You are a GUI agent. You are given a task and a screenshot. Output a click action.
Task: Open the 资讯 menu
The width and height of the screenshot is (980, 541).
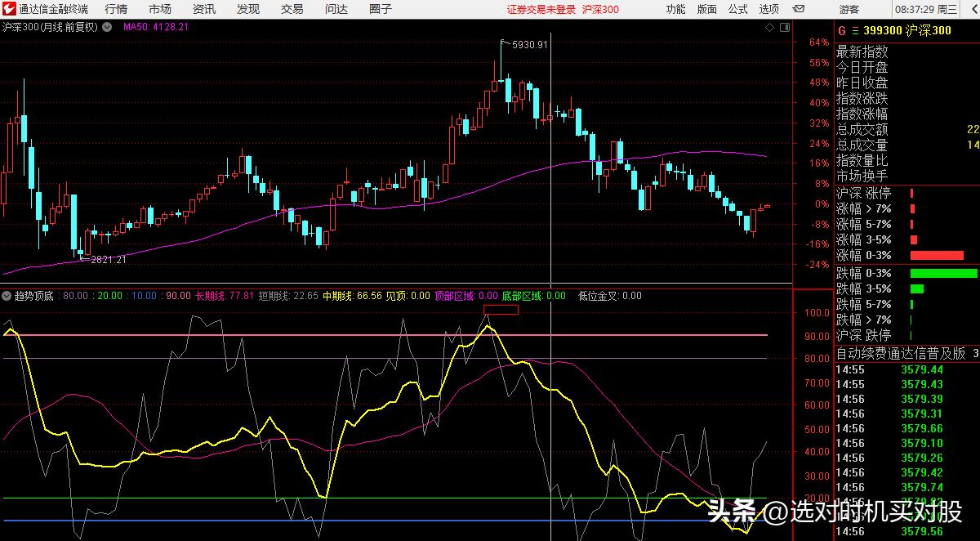point(204,9)
